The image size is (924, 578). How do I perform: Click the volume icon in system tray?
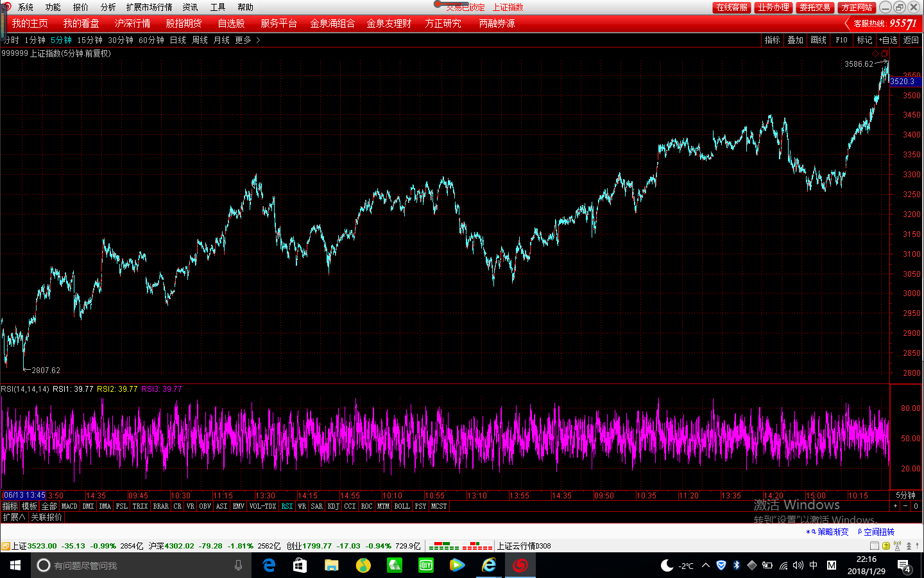798,566
